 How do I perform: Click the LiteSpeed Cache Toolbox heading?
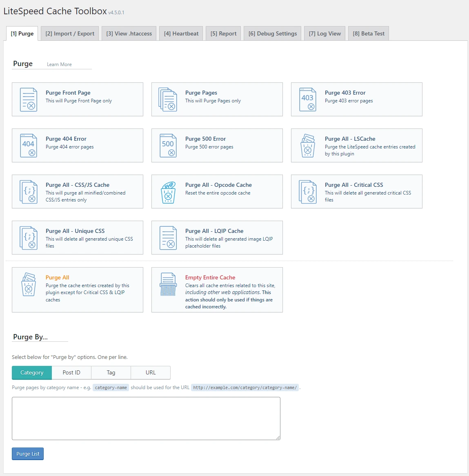click(x=55, y=11)
